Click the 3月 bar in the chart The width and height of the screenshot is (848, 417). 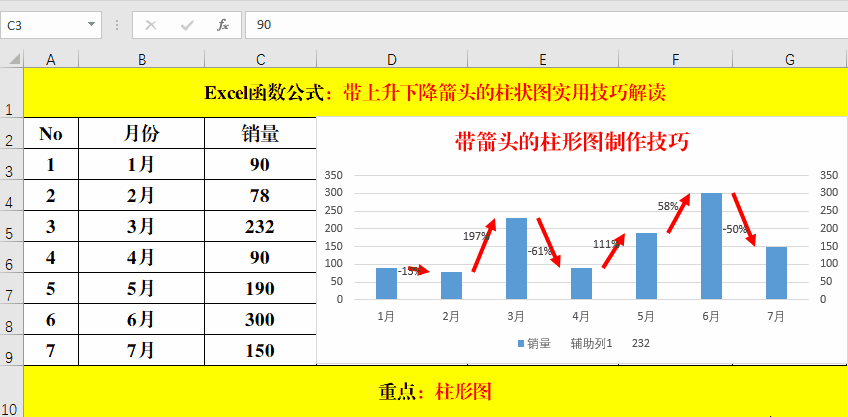pyautogui.click(x=516, y=259)
